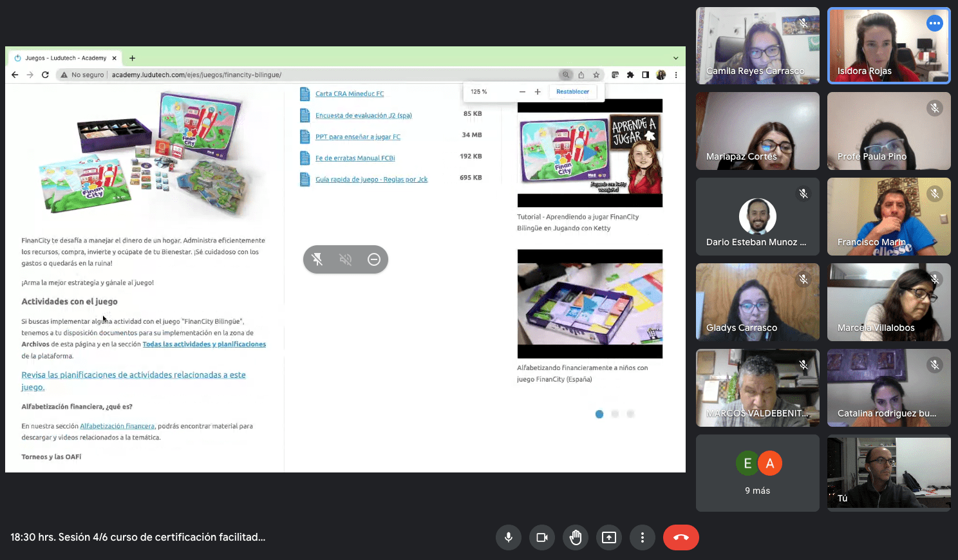Open the Carta CRA Mineduc FC link
The image size is (958, 560).
pyautogui.click(x=350, y=94)
